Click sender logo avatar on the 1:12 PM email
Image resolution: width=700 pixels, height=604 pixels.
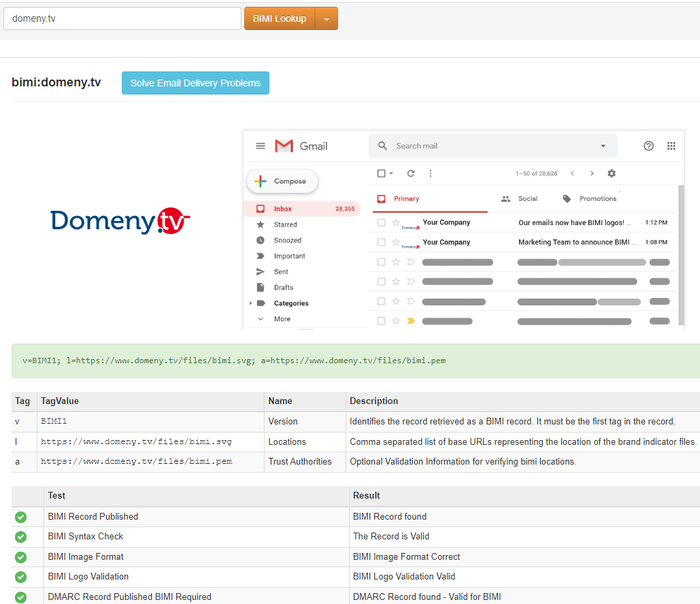pos(411,227)
